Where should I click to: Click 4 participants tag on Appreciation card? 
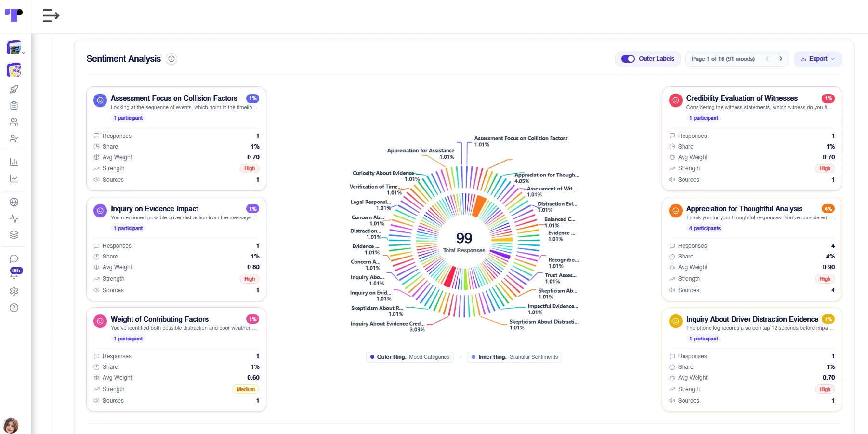705,228
